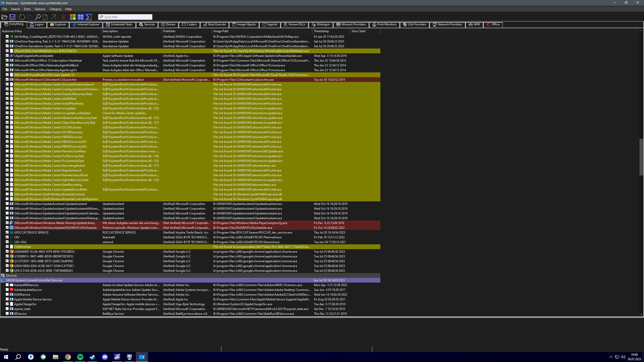
Task: Click the Find magnifier icon
Action: point(37,17)
